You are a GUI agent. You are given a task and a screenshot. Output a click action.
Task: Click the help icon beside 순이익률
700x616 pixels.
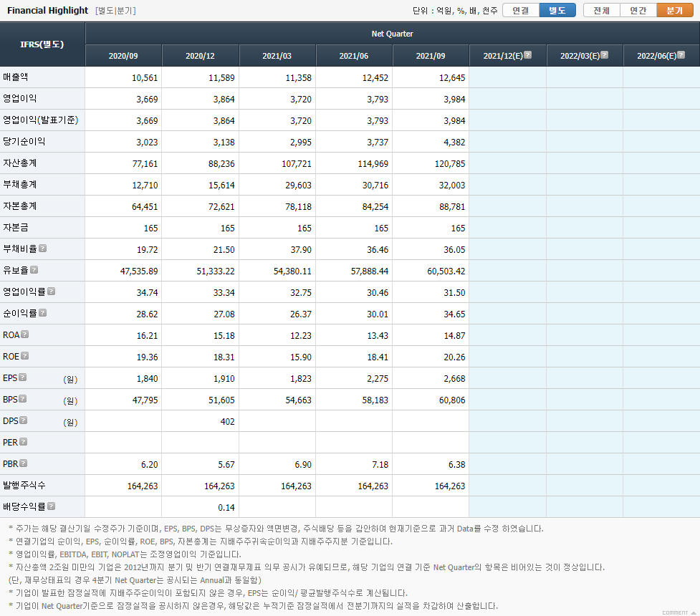point(43,312)
